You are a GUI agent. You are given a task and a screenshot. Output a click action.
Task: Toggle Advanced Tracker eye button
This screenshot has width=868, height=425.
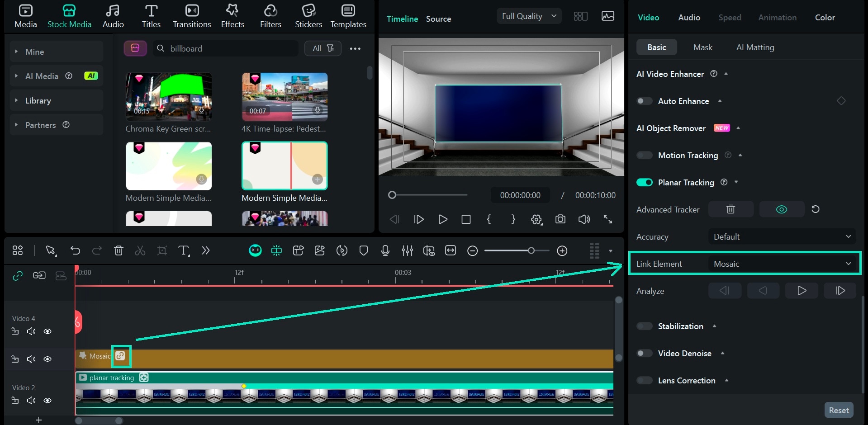point(782,209)
